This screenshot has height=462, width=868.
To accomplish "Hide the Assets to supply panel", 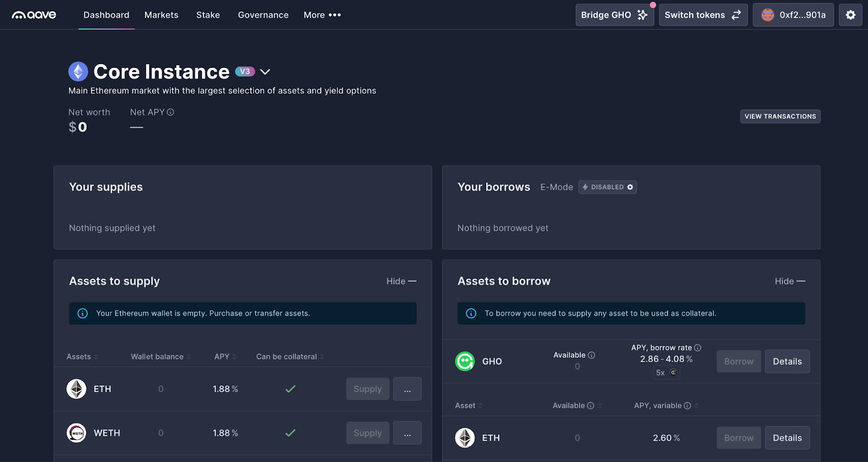I will (x=401, y=281).
